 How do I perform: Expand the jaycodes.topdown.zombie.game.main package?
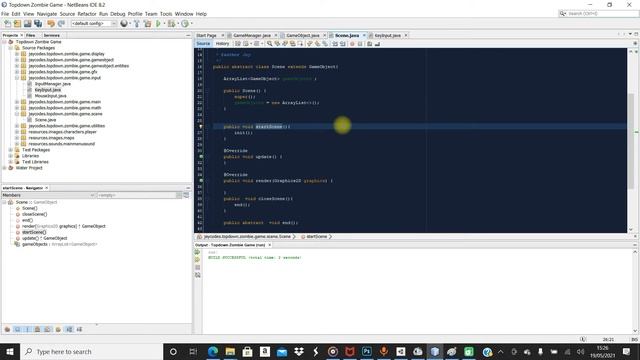click(17, 102)
